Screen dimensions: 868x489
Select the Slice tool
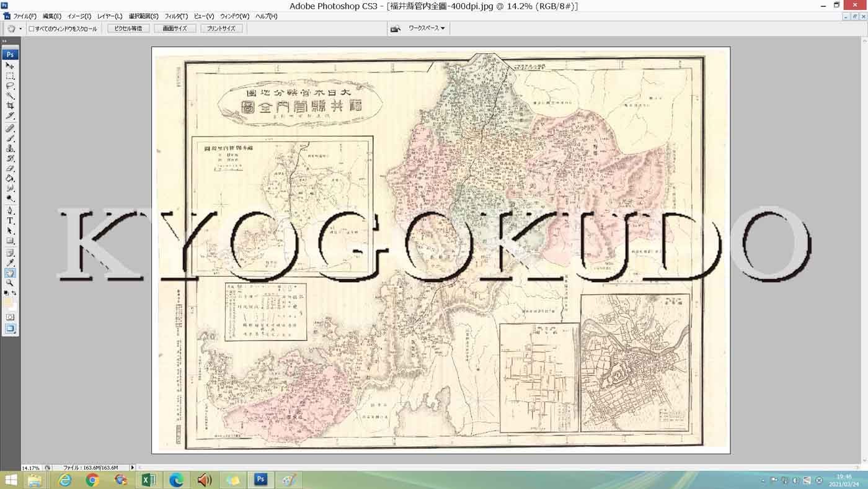click(10, 115)
